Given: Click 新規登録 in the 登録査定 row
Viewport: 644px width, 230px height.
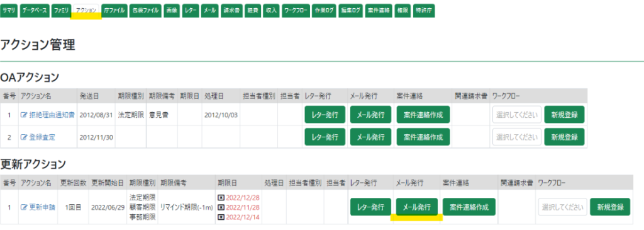Looking at the screenshot, I should point(564,137).
